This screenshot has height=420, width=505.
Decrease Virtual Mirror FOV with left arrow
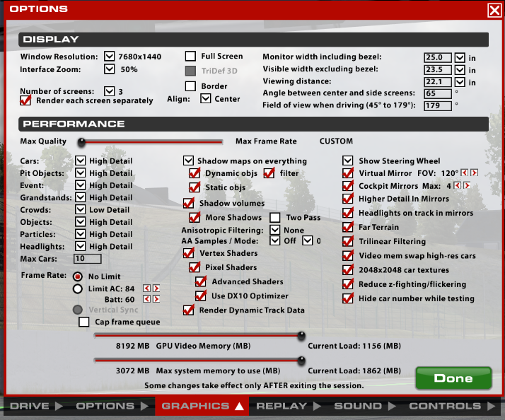464,173
